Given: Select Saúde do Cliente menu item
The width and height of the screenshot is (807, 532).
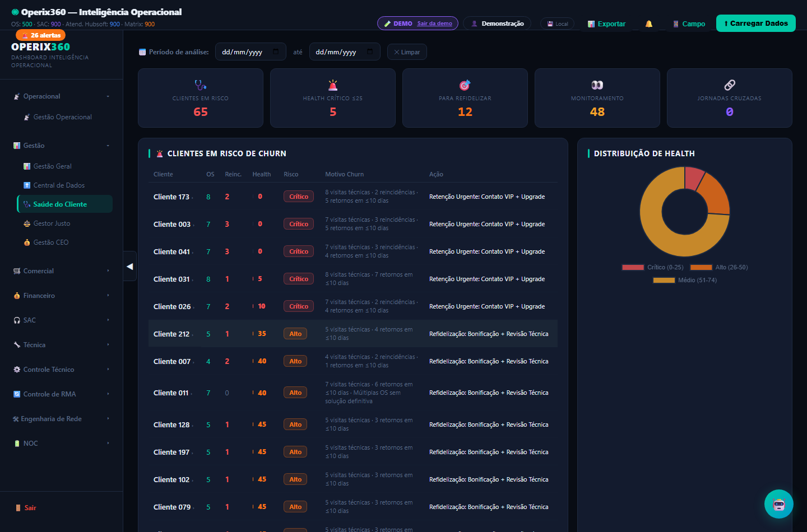Looking at the screenshot, I should click(x=65, y=204).
